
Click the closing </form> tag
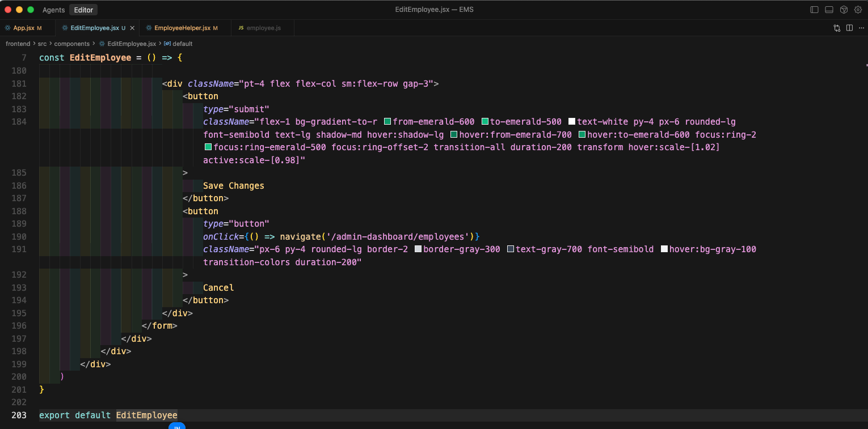tap(159, 326)
